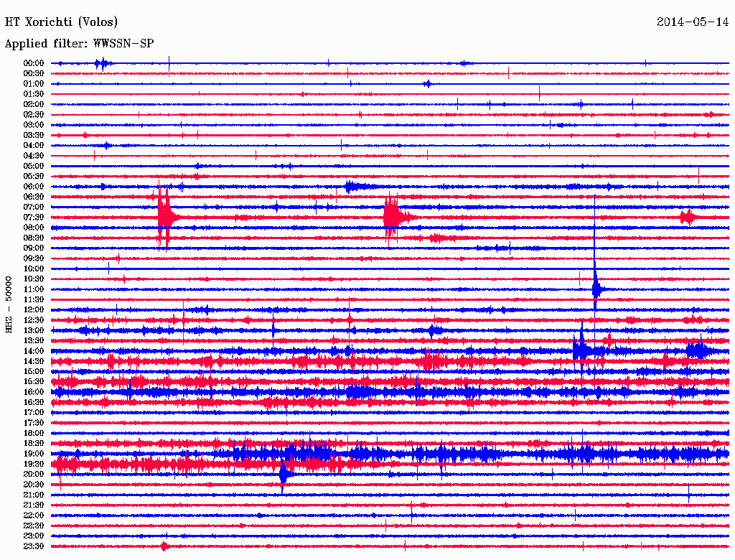Select the 18:00 time label
Viewport: 735px width, 560px height.
click(33, 434)
